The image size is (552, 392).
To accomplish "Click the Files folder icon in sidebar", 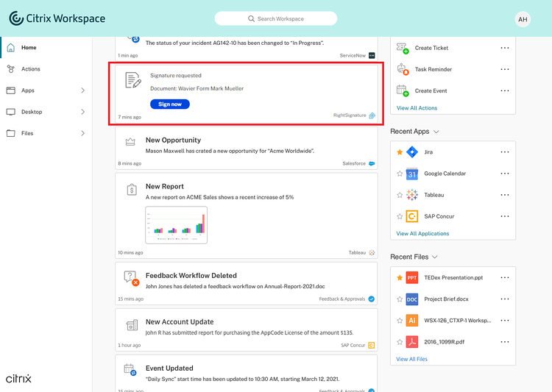I will [x=11, y=133].
